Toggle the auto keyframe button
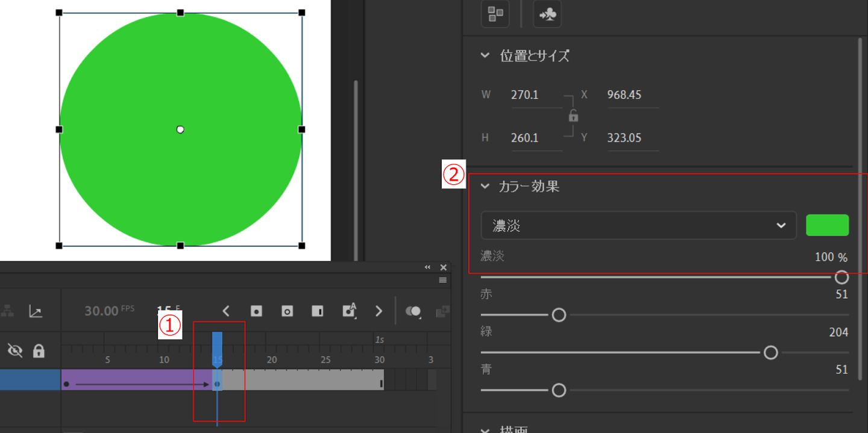The height and width of the screenshot is (433, 868). pyautogui.click(x=349, y=310)
